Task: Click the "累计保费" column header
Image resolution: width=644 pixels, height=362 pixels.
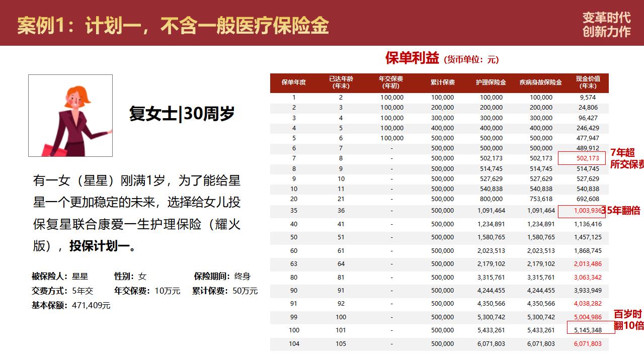Action: pyautogui.click(x=442, y=82)
